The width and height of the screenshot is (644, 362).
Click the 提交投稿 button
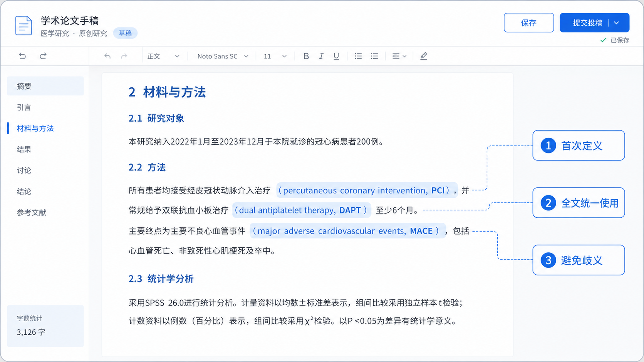tap(587, 23)
